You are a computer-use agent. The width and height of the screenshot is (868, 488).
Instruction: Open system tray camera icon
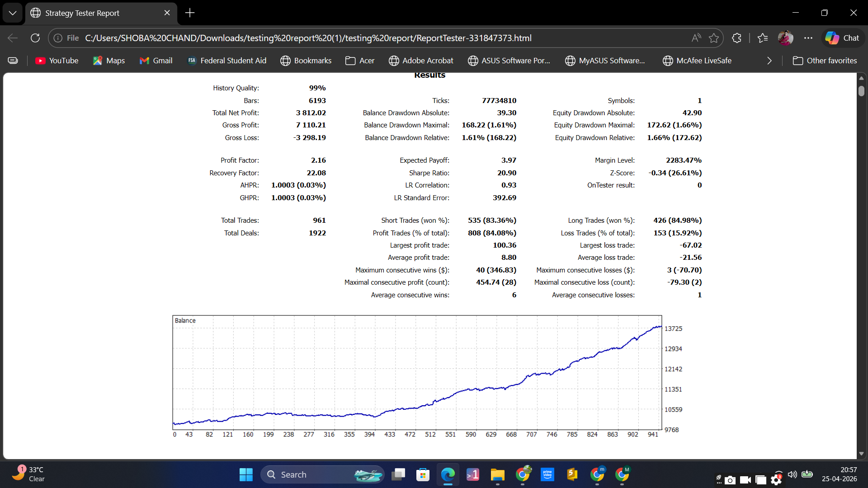tap(730, 480)
